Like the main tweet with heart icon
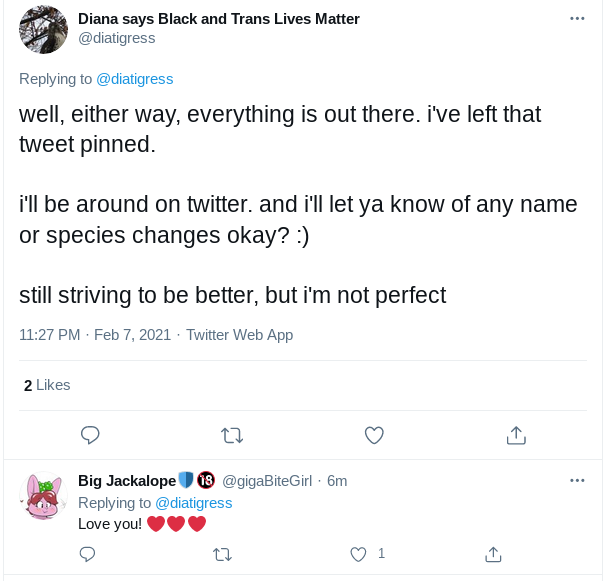The width and height of the screenshot is (605, 581). (374, 435)
